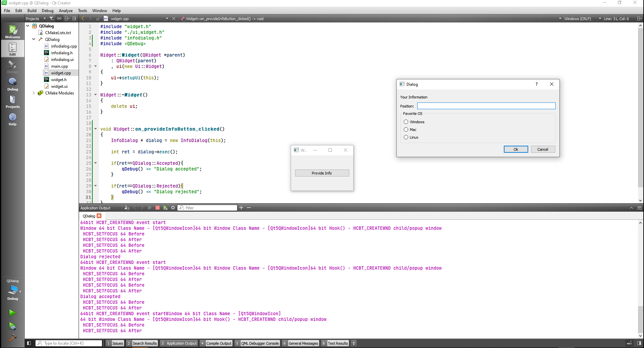Collapse the QDialog root project node
Screen dimensions: 644x348
(28, 26)
